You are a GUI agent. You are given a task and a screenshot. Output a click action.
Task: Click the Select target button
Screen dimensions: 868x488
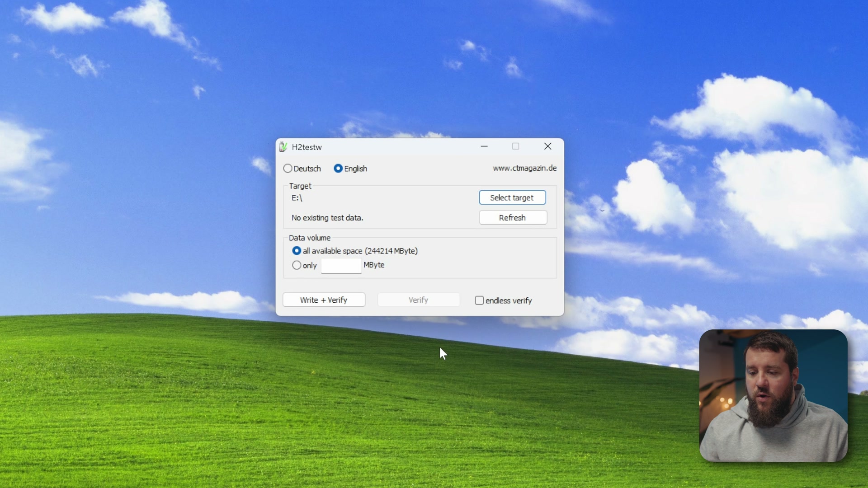512,197
